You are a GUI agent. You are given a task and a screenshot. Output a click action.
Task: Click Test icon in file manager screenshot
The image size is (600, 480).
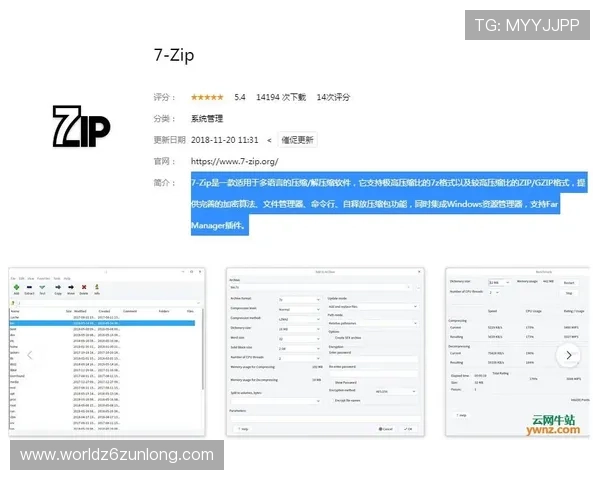42,289
